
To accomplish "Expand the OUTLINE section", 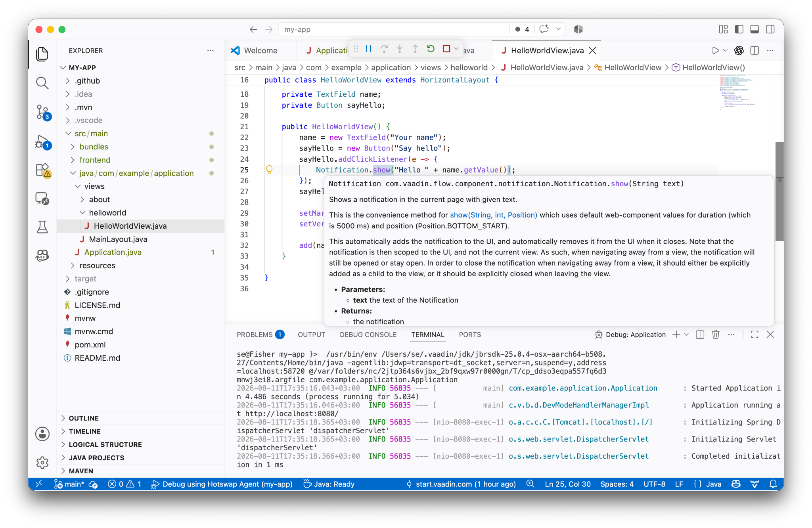I will [84, 418].
